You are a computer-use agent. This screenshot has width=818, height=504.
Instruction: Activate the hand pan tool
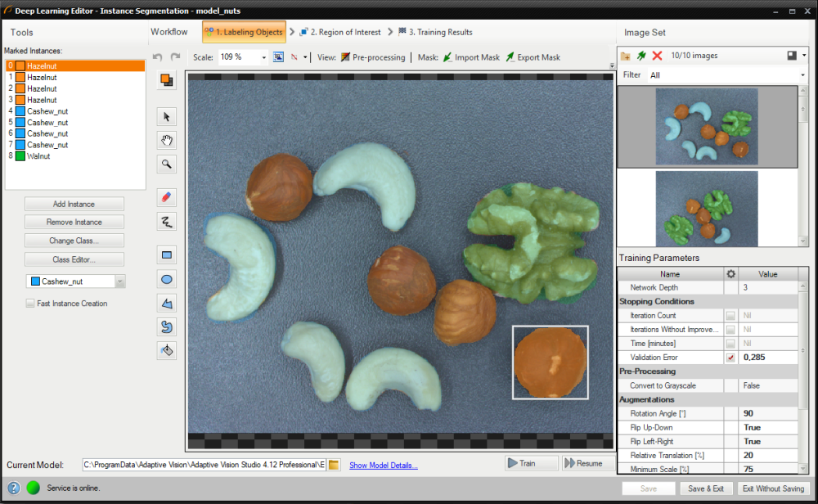click(167, 140)
